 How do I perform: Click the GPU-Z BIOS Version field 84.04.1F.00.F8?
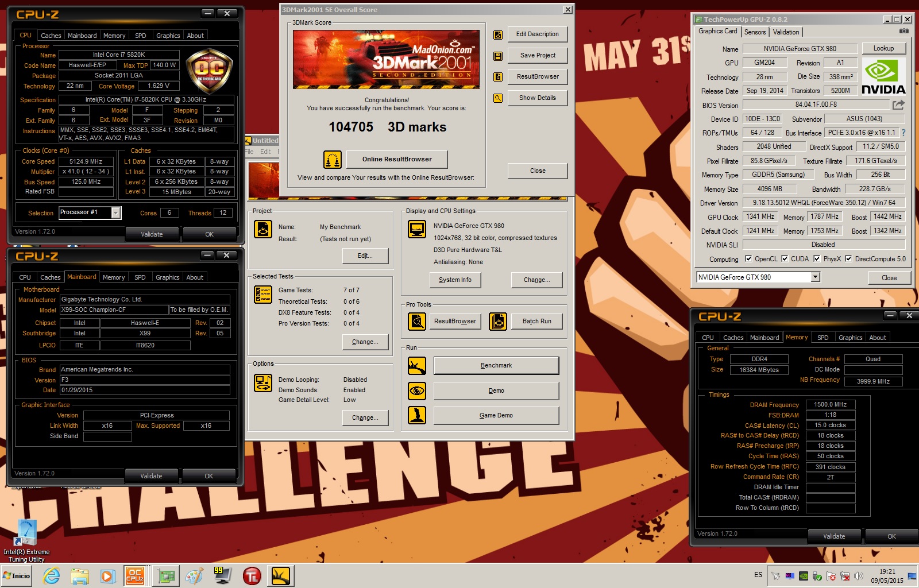(x=816, y=105)
